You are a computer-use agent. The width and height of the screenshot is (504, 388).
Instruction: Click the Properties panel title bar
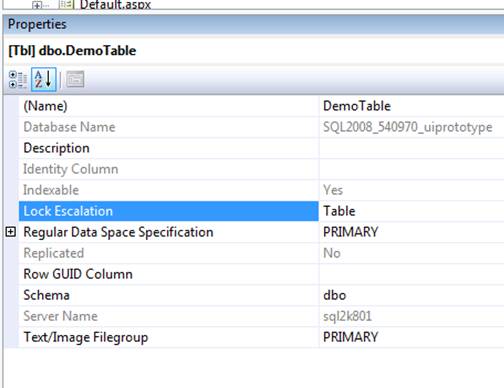(253, 24)
